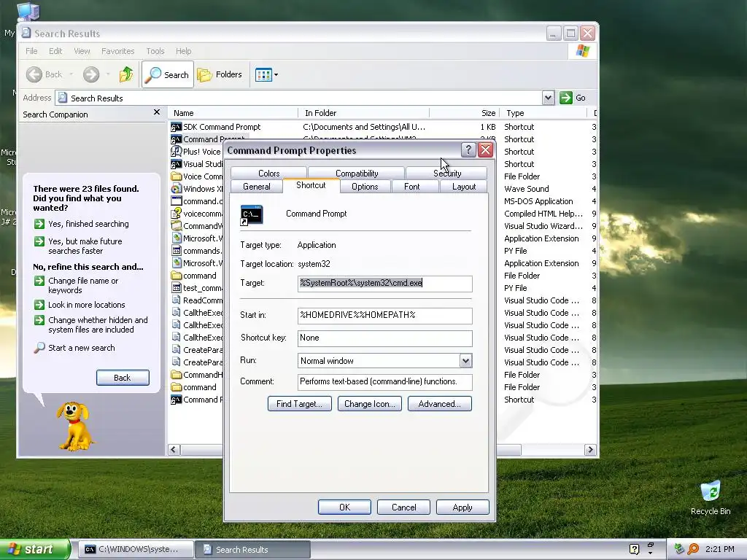
Task: Open the Tools menu
Action: [x=155, y=51]
